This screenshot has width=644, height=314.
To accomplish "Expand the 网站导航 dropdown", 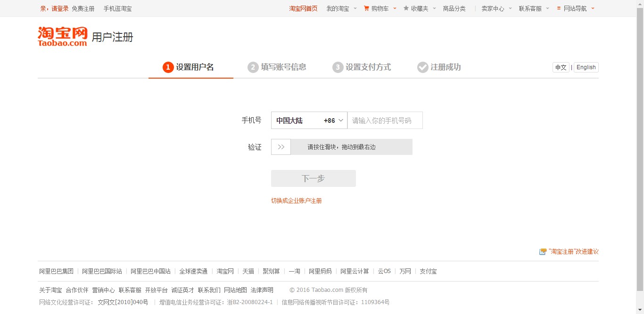I will 593,8.
